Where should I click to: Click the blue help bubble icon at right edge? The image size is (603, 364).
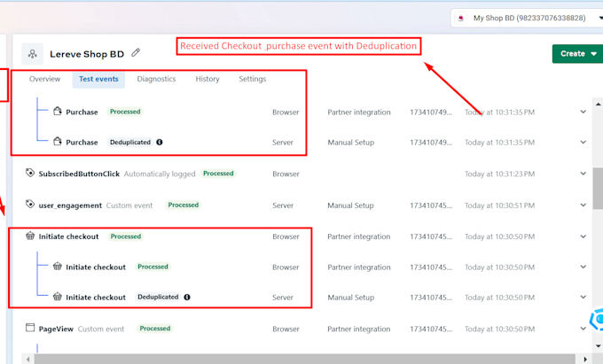(598, 319)
